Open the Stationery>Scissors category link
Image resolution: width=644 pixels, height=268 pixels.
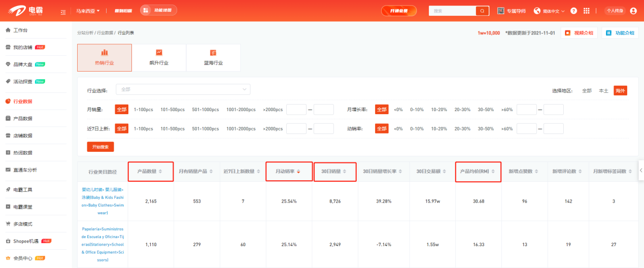(103, 244)
